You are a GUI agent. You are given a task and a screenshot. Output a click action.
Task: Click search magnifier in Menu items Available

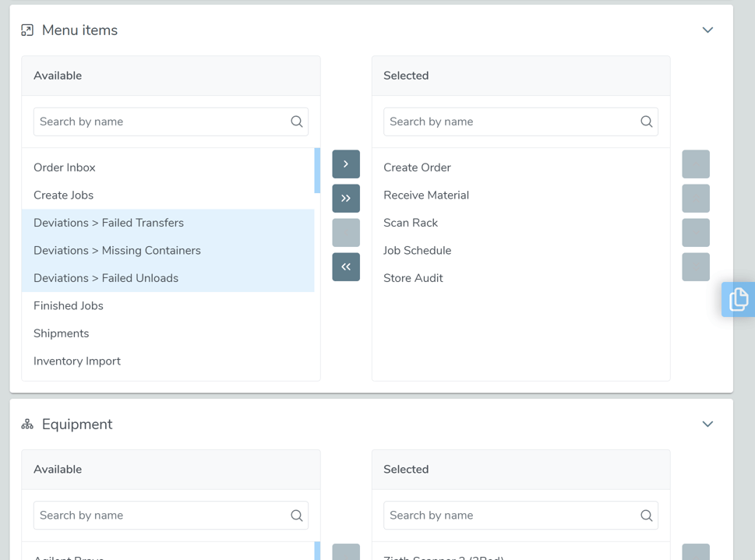point(297,122)
